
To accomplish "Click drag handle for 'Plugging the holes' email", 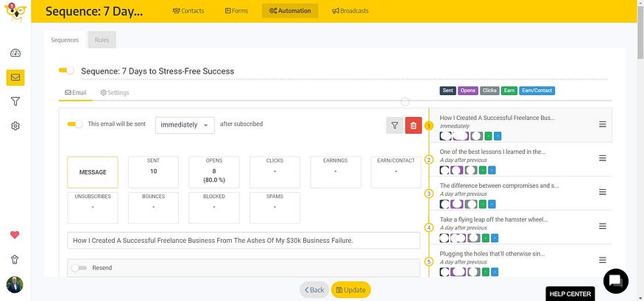I will pyautogui.click(x=603, y=260).
